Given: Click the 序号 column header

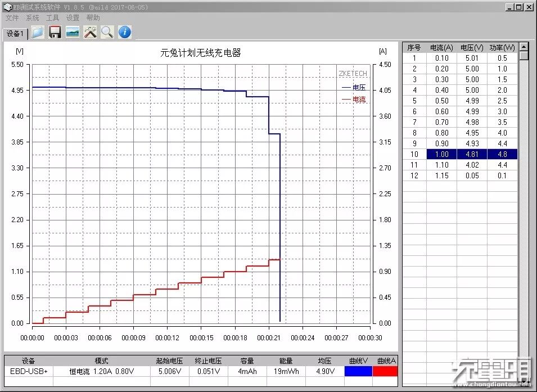Looking at the screenshot, I should (414, 48).
